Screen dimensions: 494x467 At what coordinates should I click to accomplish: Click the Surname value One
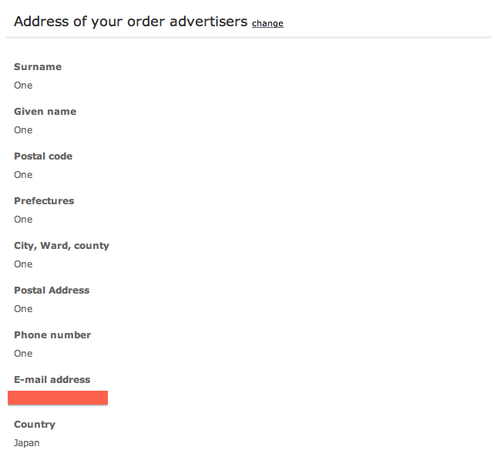pos(23,85)
